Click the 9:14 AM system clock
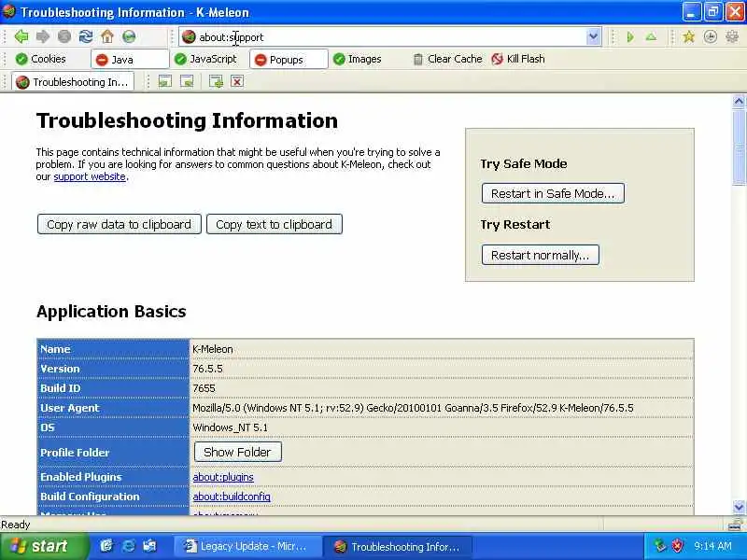The height and width of the screenshot is (560, 747). pyautogui.click(x=712, y=546)
